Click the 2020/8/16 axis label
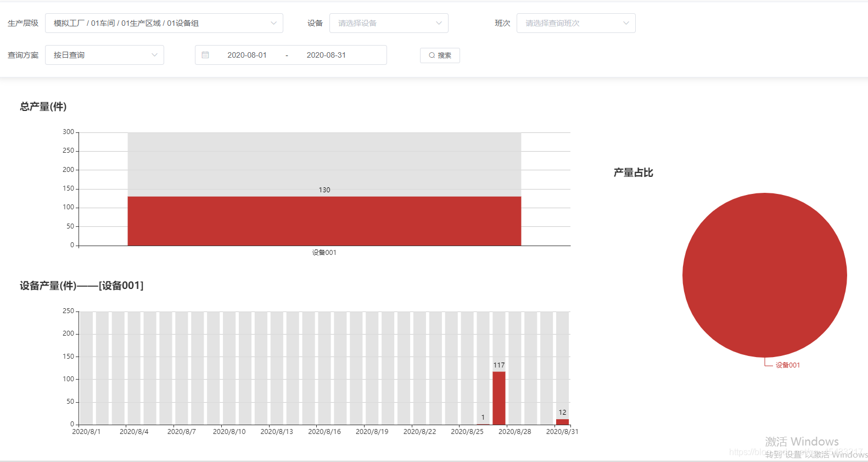The height and width of the screenshot is (462, 868). point(324,432)
